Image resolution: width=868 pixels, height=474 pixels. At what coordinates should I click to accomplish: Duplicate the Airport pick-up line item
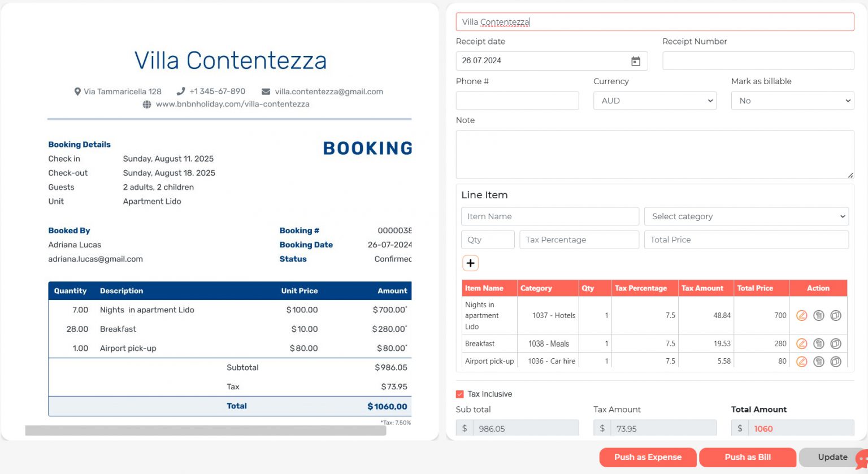pyautogui.click(x=836, y=361)
